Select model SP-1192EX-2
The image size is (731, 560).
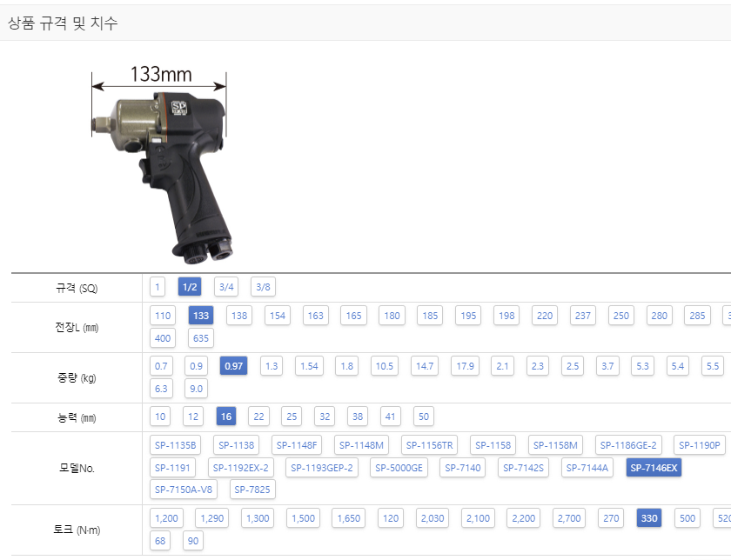pos(240,468)
